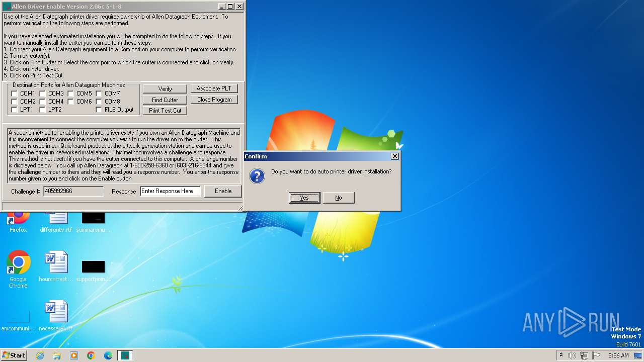Screen dimensions: 644x362
Task: Select the differentv.rtf desktop file
Action: tap(56, 222)
